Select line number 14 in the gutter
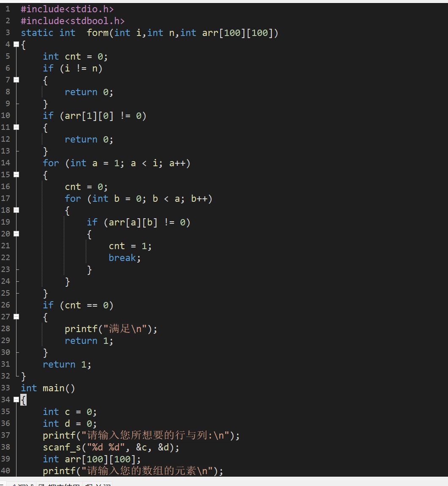 (x=5, y=163)
